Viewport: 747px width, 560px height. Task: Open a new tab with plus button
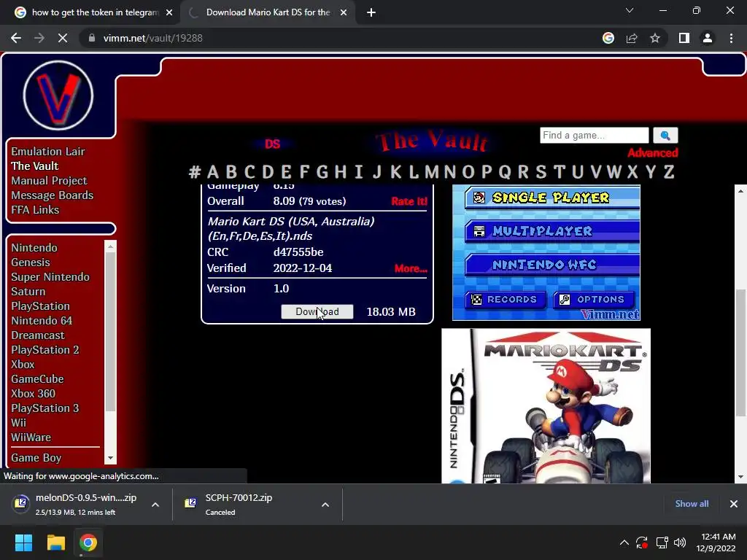[x=371, y=12]
